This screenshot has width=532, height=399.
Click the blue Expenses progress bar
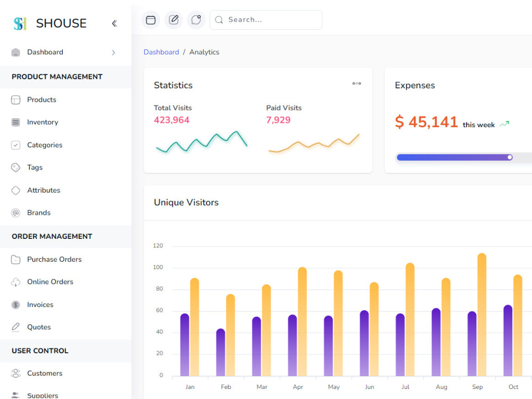coord(454,157)
